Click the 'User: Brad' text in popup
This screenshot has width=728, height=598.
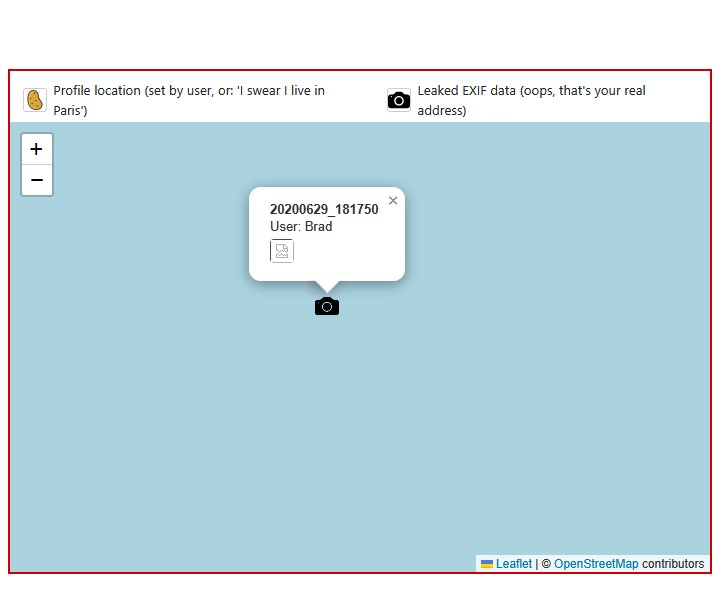[x=301, y=227]
